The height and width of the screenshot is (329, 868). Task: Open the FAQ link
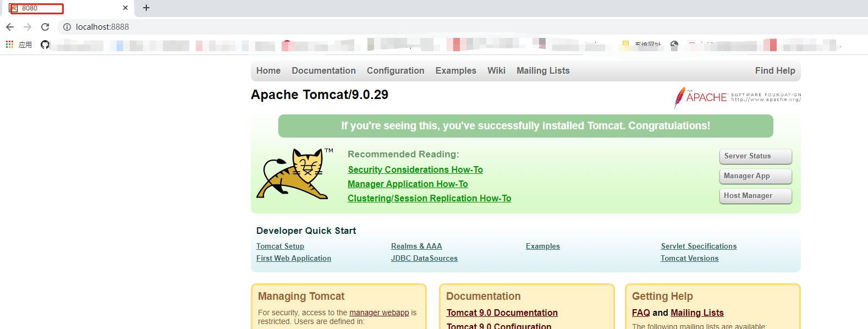[641, 312]
